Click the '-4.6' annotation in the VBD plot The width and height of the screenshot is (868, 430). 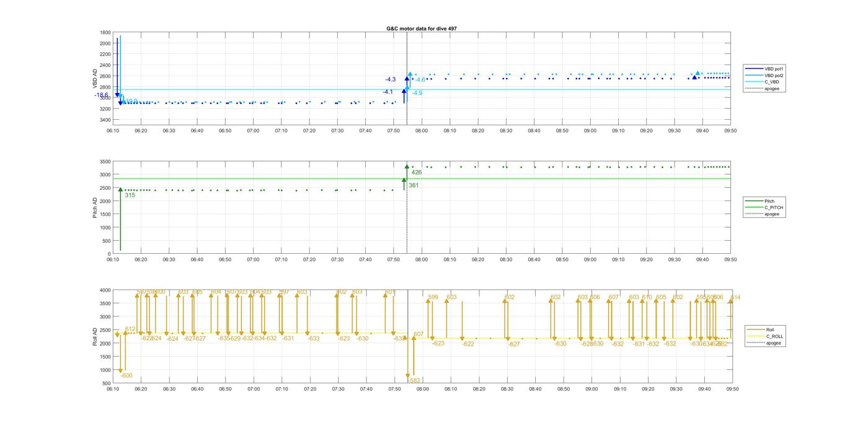pos(420,79)
